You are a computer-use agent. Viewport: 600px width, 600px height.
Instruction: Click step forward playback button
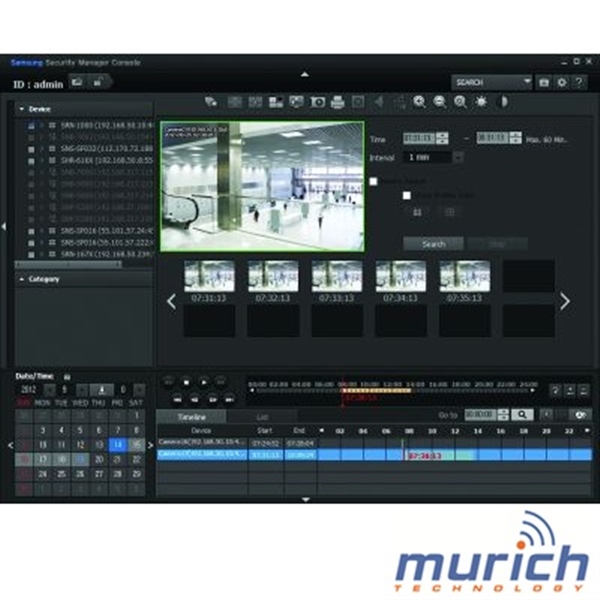pos(212,399)
